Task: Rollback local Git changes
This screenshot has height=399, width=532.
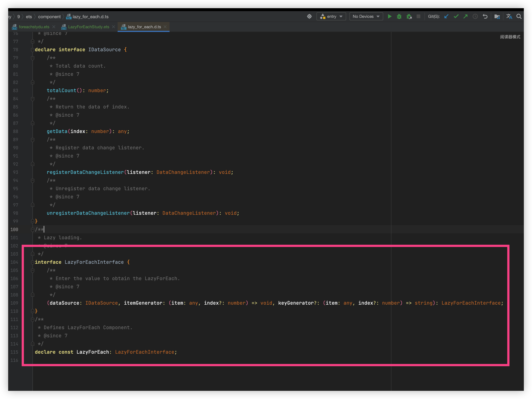Action: point(485,16)
